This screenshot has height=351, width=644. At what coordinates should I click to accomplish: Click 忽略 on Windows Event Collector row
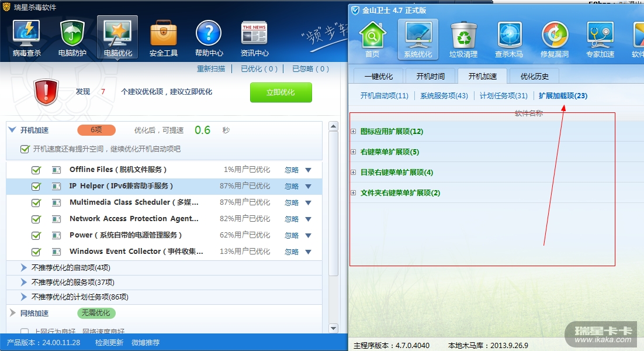292,252
